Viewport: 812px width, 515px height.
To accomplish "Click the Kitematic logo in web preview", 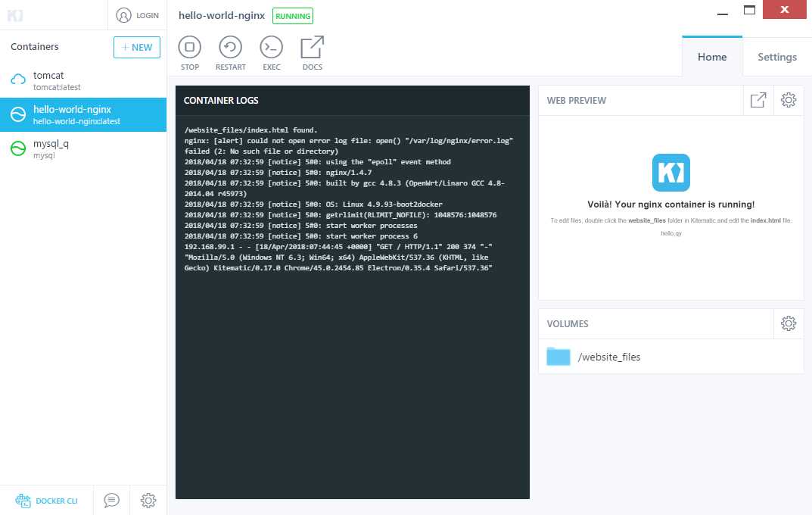I will (x=670, y=173).
